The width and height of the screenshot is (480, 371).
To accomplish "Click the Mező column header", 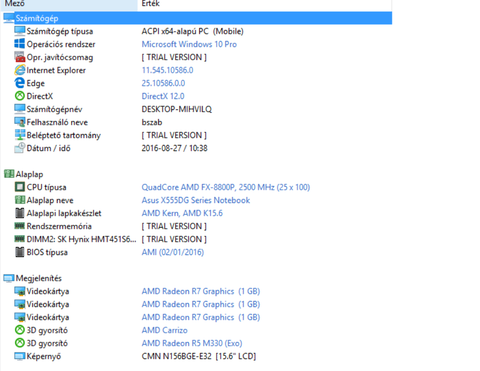I will click(x=69, y=4).
